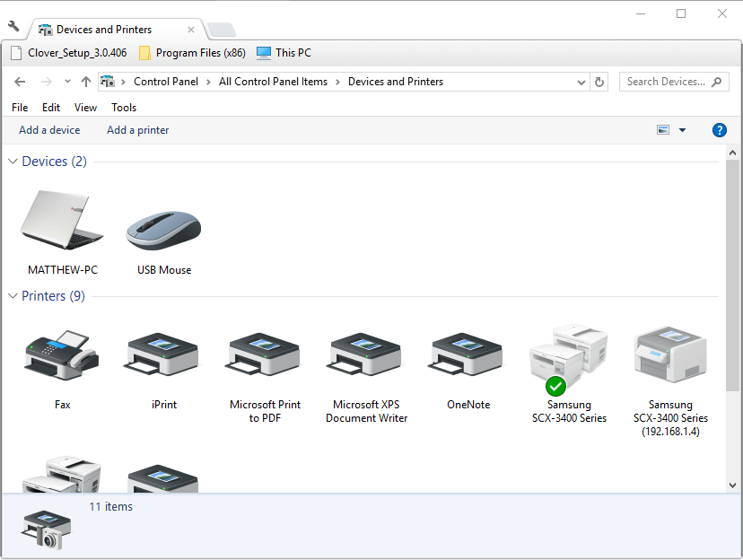Open the Program Files (x86) bookmark
This screenshot has height=560, width=743.
(192, 53)
